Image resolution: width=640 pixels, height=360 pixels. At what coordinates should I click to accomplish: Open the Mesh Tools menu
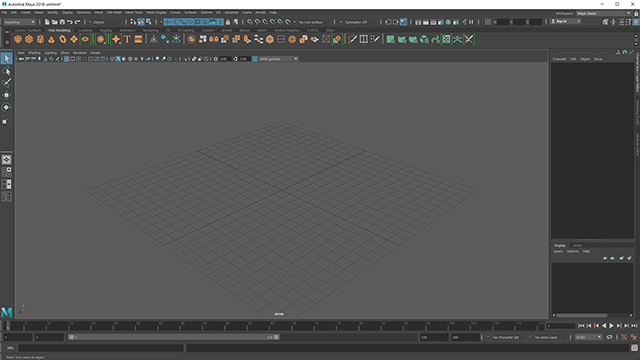coord(134,12)
